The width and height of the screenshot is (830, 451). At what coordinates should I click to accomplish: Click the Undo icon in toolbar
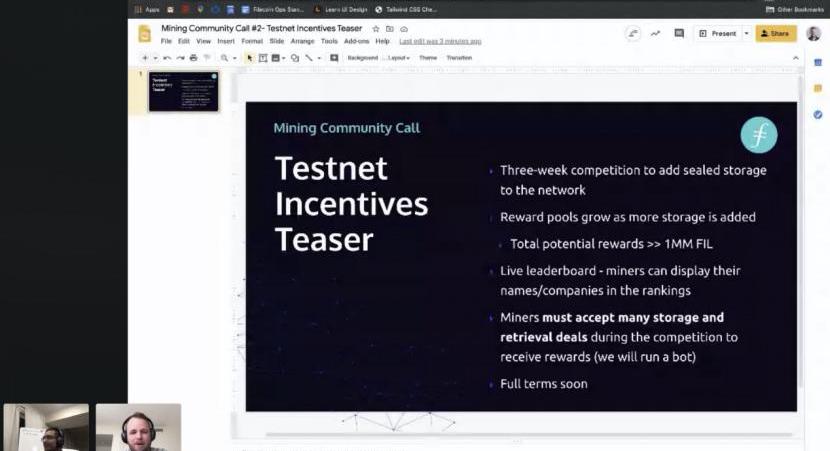point(167,58)
